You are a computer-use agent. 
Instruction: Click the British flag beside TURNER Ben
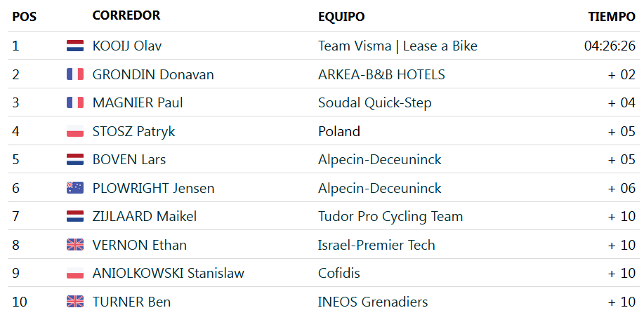coord(75,302)
